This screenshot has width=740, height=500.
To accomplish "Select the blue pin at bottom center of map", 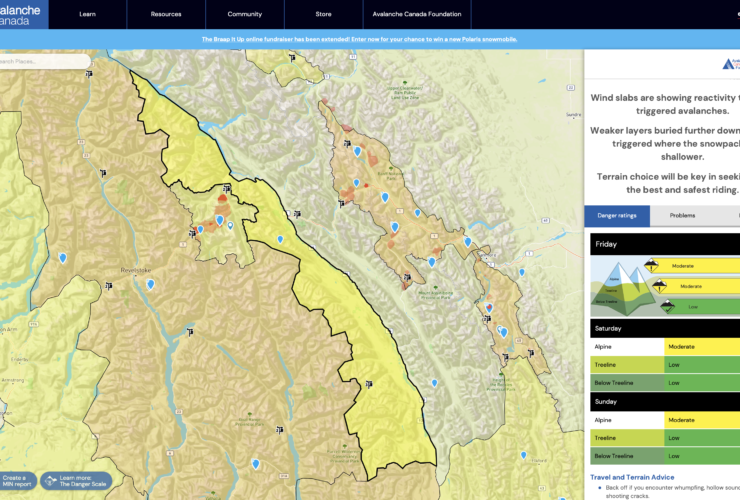I will 256,464.
